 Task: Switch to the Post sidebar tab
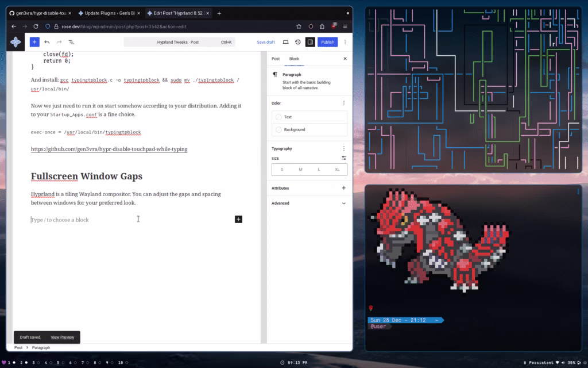click(276, 59)
